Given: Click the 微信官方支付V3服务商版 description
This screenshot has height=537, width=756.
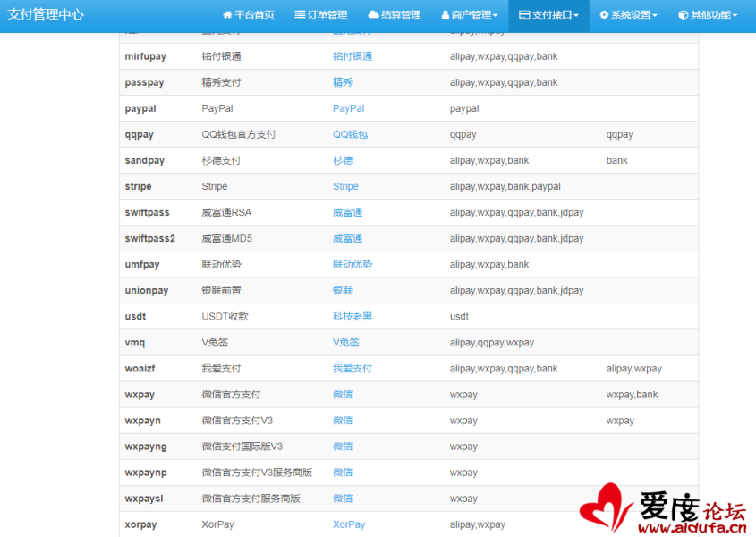Looking at the screenshot, I should tap(257, 473).
